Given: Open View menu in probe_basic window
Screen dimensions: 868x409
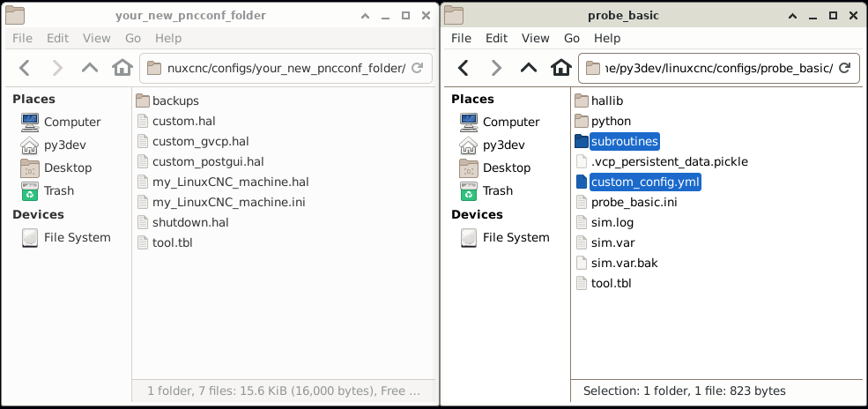Looking at the screenshot, I should click(535, 38).
